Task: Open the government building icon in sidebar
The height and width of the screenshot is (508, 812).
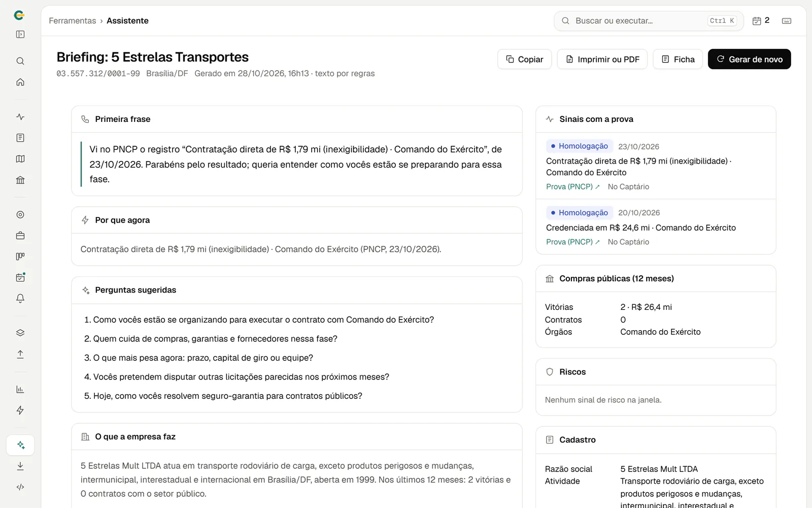Action: click(20, 180)
